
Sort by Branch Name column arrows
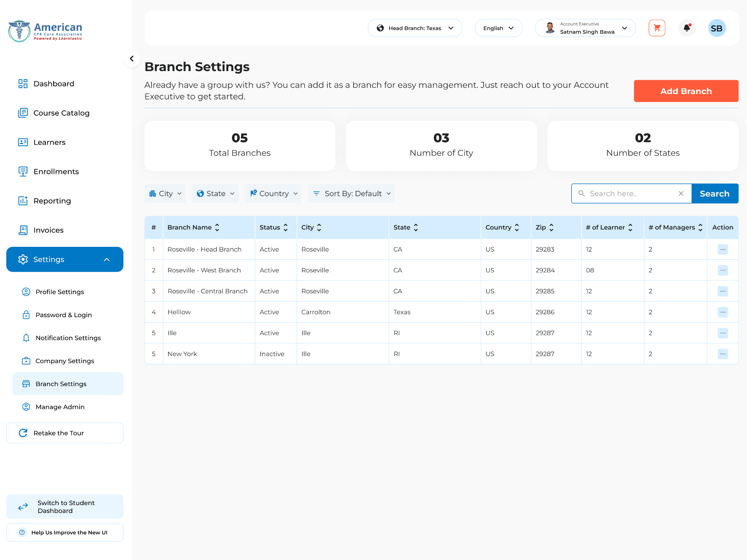coord(217,227)
